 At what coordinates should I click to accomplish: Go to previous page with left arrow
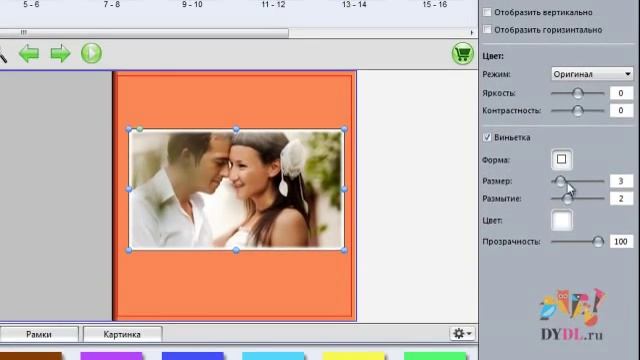coord(29,53)
